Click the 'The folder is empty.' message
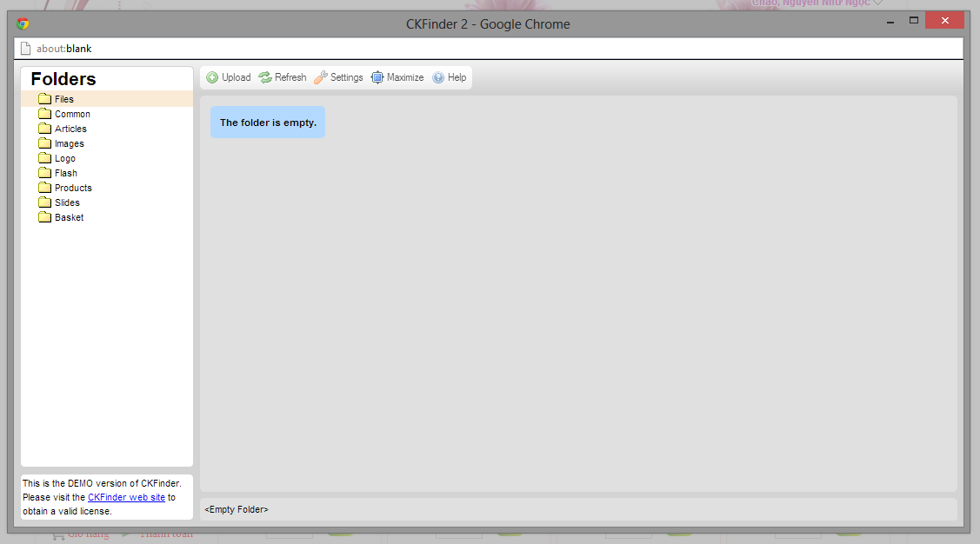The width and height of the screenshot is (980, 544). click(268, 123)
